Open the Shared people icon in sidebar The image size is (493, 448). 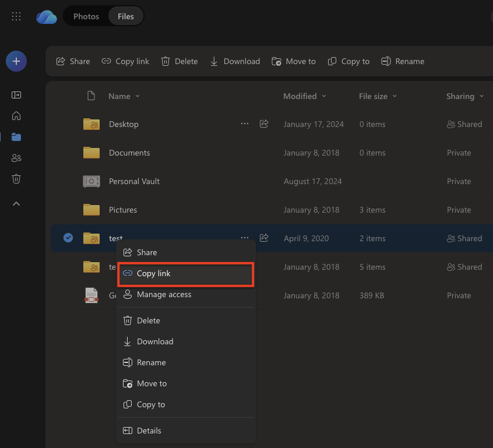pyautogui.click(x=16, y=158)
